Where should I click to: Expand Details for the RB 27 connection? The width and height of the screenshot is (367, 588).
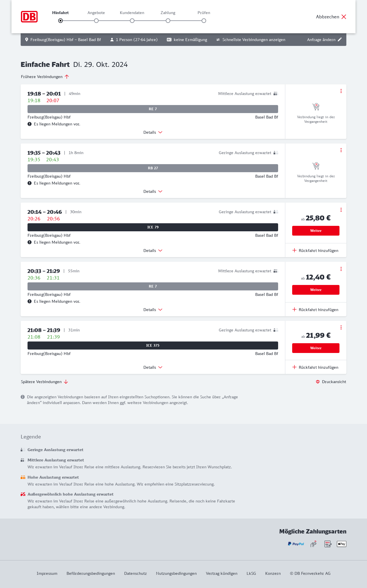point(153,191)
